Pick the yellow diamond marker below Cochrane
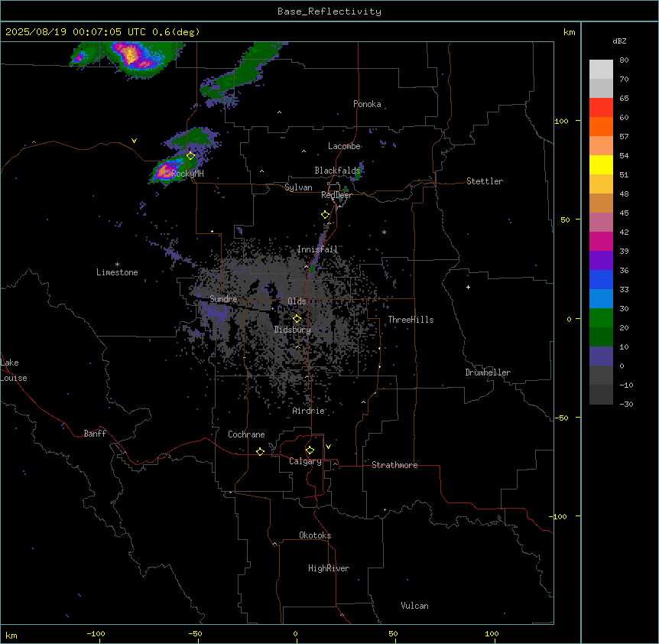 click(x=260, y=451)
